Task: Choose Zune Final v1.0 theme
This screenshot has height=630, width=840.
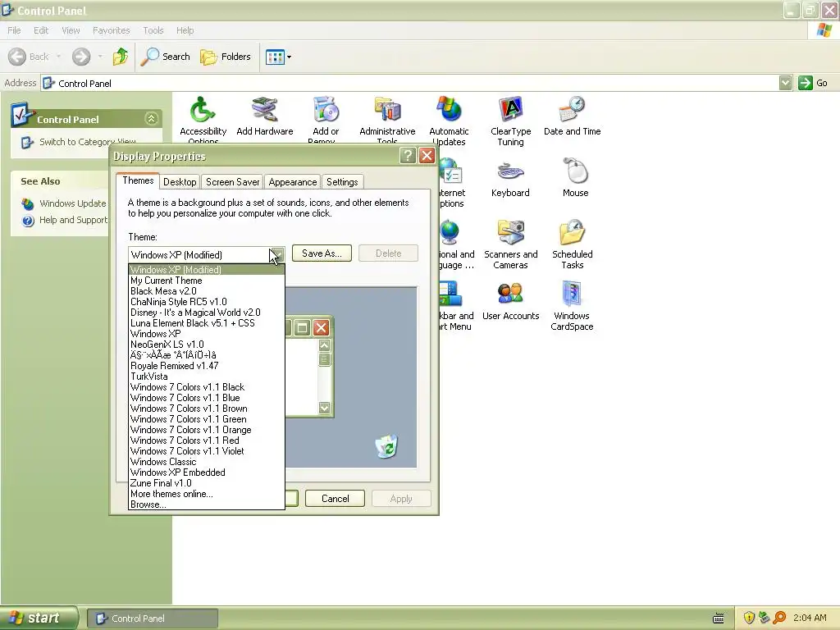Action: pos(206,484)
